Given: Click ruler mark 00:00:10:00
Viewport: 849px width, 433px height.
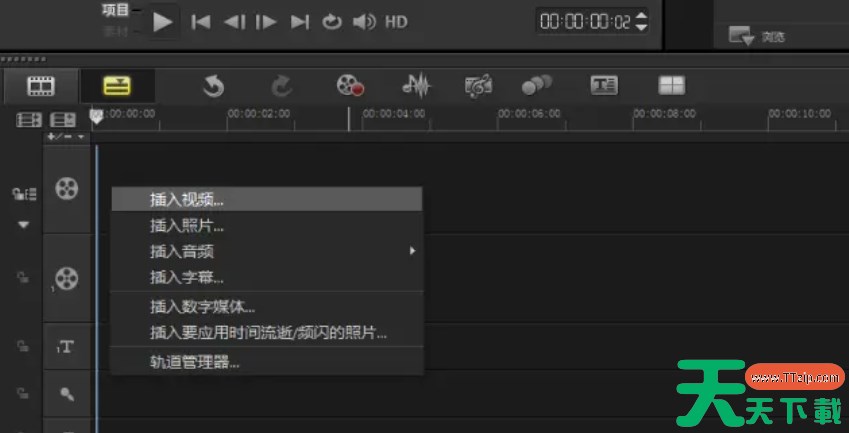Looking at the screenshot, I should (x=800, y=114).
